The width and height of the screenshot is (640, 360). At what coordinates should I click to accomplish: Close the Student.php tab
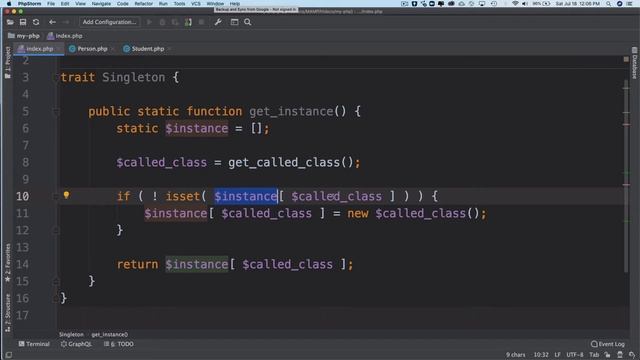169,49
